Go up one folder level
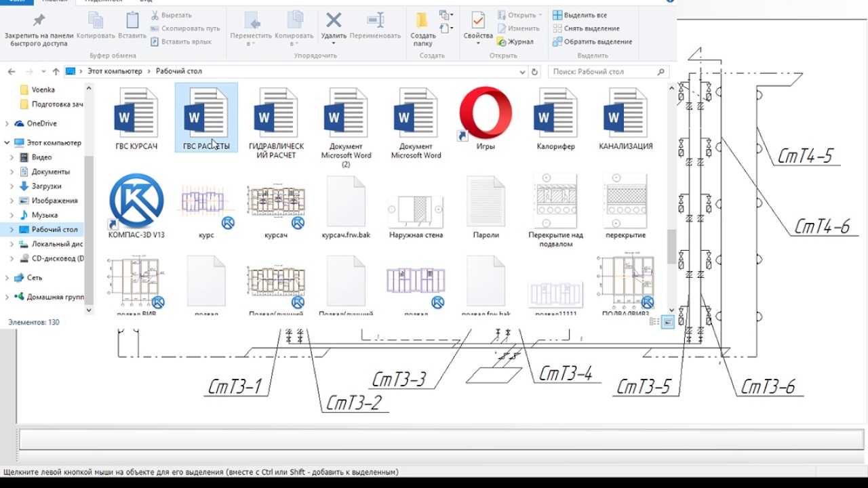Image resolution: width=868 pixels, height=488 pixels. [x=56, y=71]
